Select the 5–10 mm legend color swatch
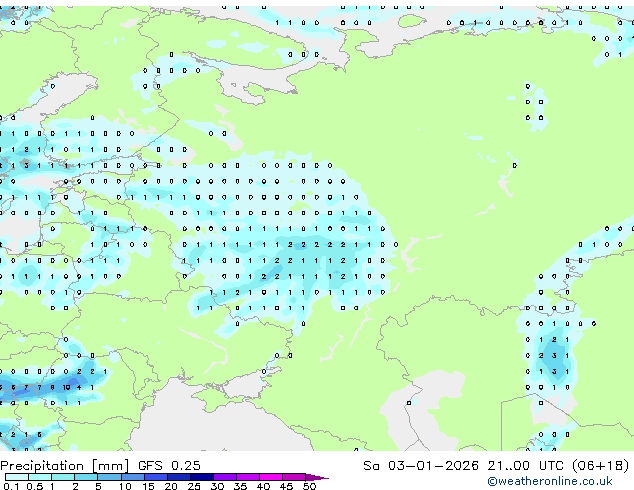 coord(110,477)
